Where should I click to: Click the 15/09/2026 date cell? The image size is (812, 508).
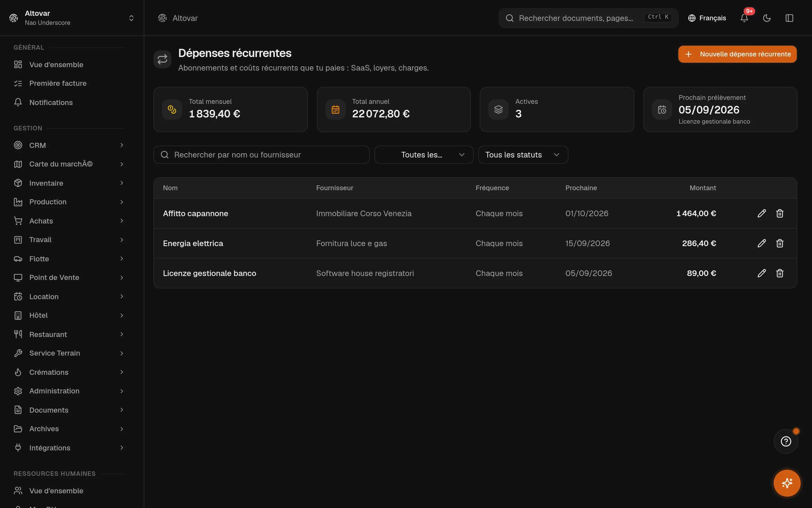(x=588, y=243)
